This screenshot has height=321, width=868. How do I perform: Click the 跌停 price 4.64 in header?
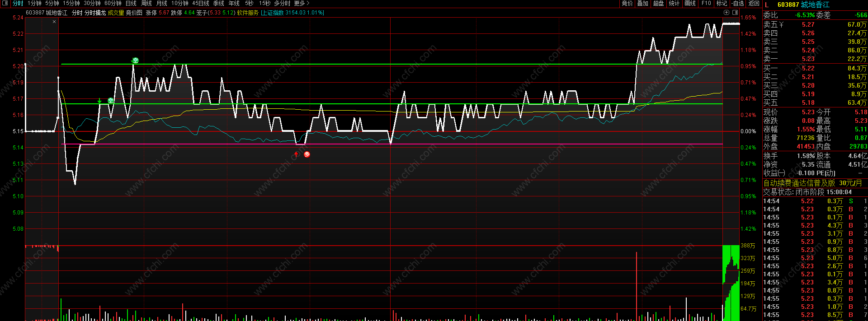point(189,13)
